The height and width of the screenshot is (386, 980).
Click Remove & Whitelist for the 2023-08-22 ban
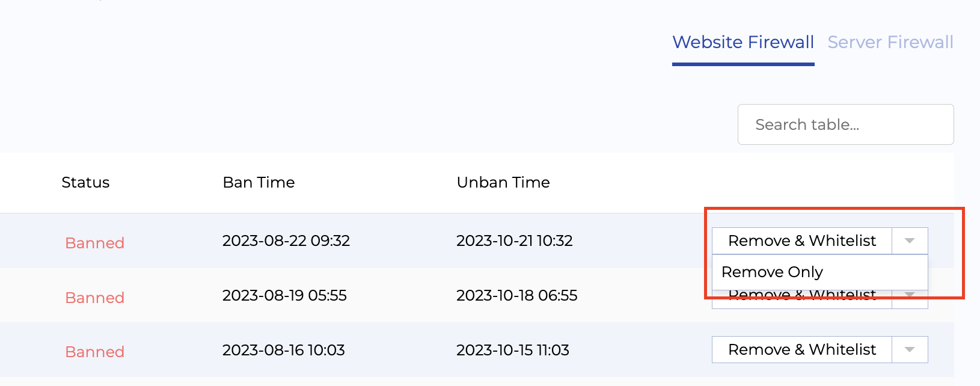[x=801, y=241]
